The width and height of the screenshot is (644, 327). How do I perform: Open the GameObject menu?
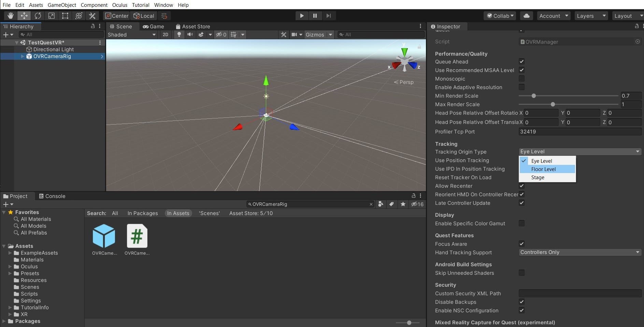point(62,5)
